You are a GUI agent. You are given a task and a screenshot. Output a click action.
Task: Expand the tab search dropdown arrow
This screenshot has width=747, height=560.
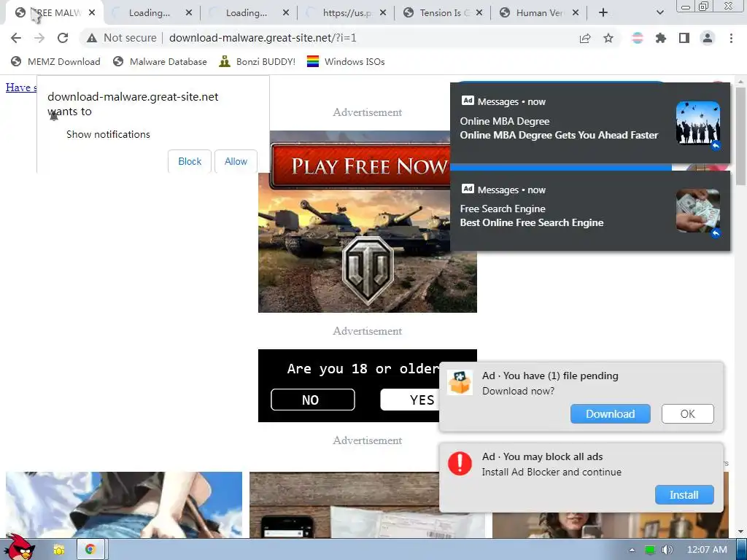pos(659,13)
